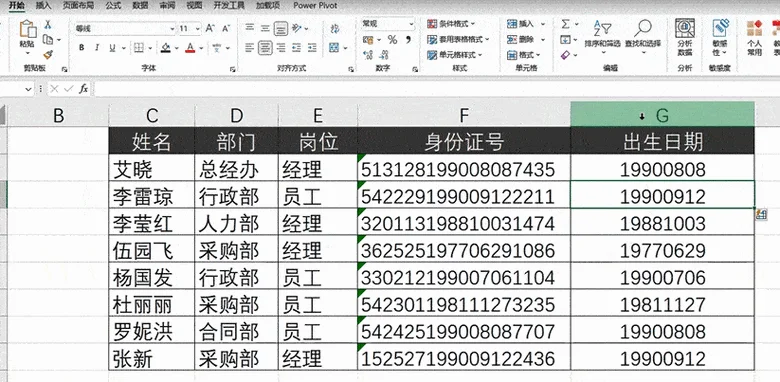Click the comma style icon
This screenshot has width=780, height=382.
pyautogui.click(x=408, y=40)
